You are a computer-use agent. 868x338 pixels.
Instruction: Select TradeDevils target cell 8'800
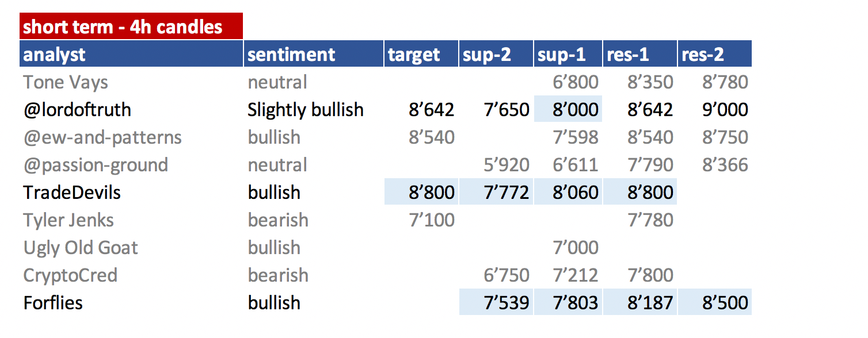click(421, 192)
